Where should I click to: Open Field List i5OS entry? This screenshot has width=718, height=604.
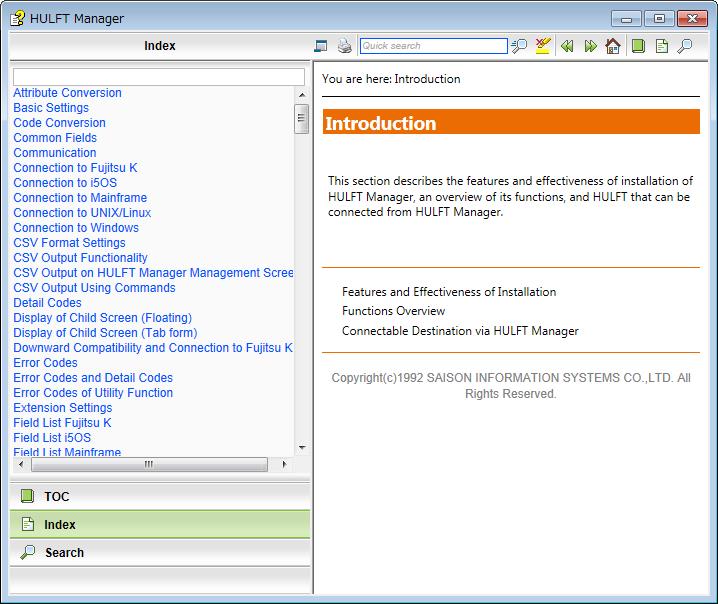click(x=52, y=438)
